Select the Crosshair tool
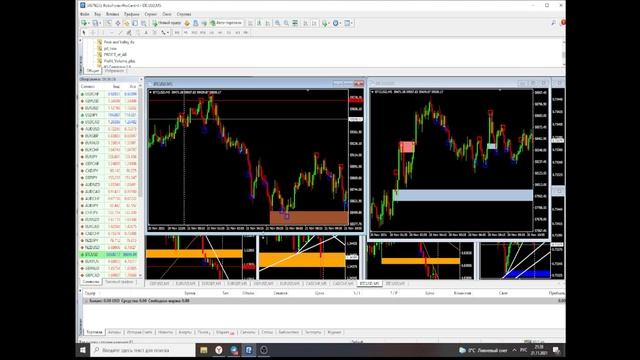Viewport: 640px width, 360px height. tap(93, 33)
